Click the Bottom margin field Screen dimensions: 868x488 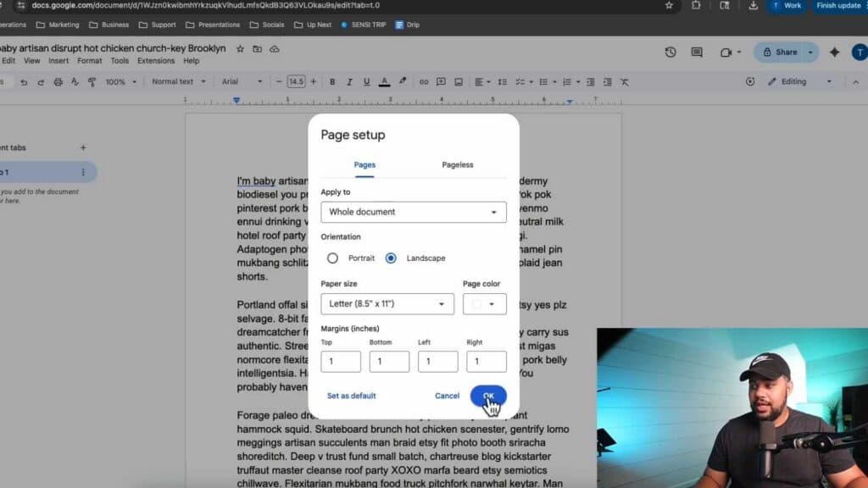click(389, 361)
